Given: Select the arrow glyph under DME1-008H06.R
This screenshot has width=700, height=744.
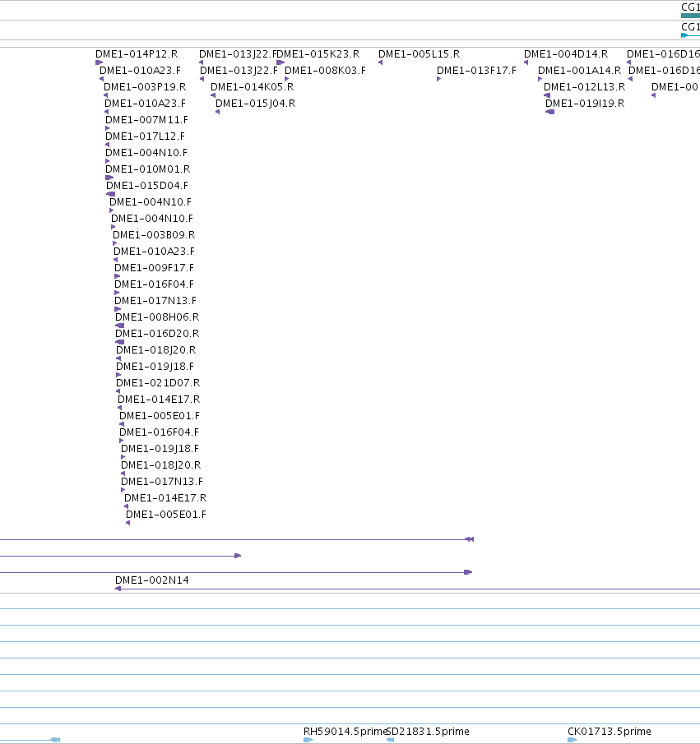Looking at the screenshot, I should coord(119,326).
